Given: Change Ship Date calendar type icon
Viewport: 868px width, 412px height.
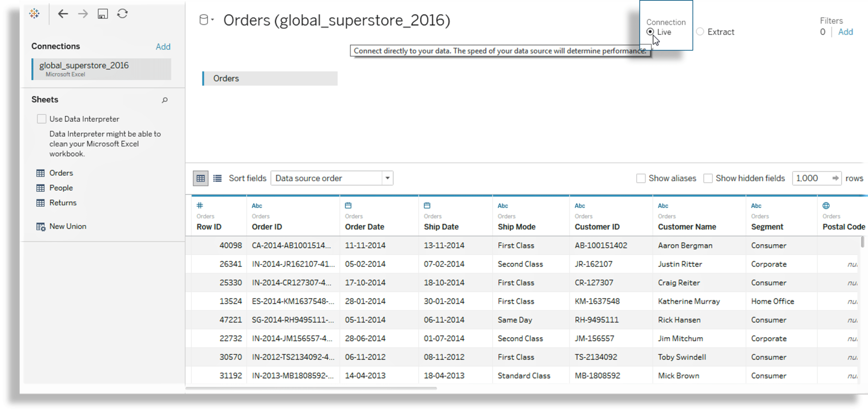Looking at the screenshot, I should tap(427, 205).
